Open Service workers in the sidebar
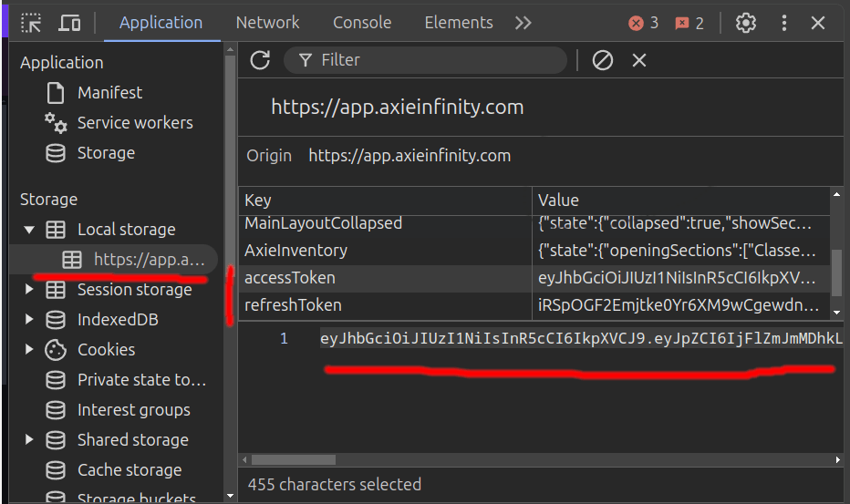Screen dimensions: 850x504 135,123
